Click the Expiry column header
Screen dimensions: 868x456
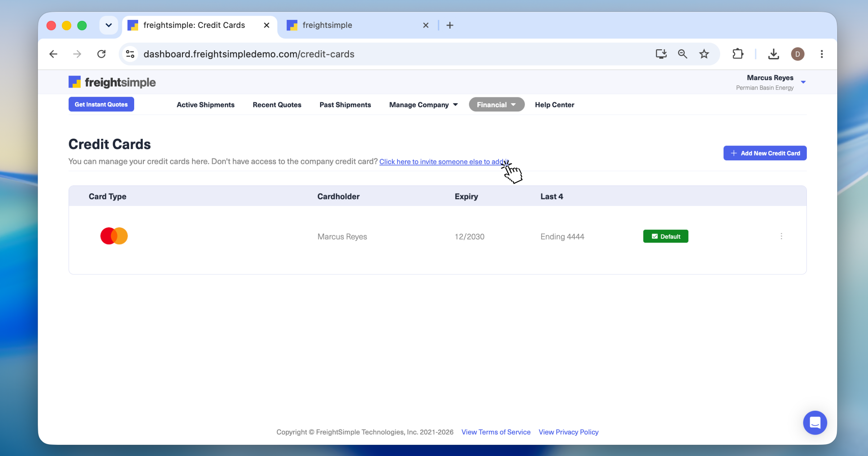coord(466,196)
